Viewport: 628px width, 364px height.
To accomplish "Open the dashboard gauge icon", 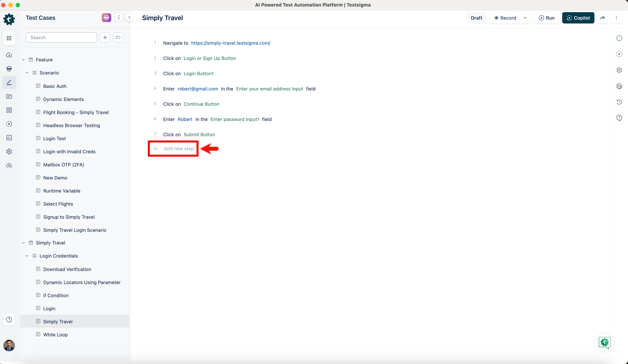I will click(x=9, y=55).
